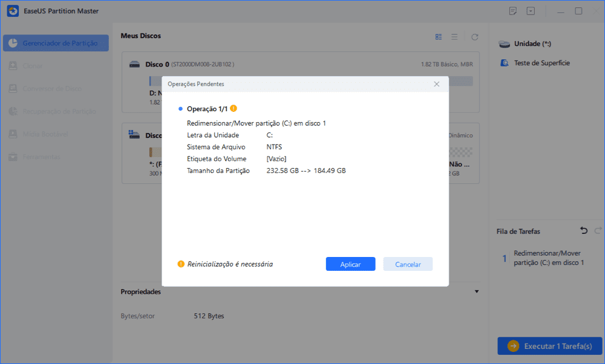Click the Recuperação de Partição icon
Image resolution: width=605 pixels, height=364 pixels.
point(13,111)
